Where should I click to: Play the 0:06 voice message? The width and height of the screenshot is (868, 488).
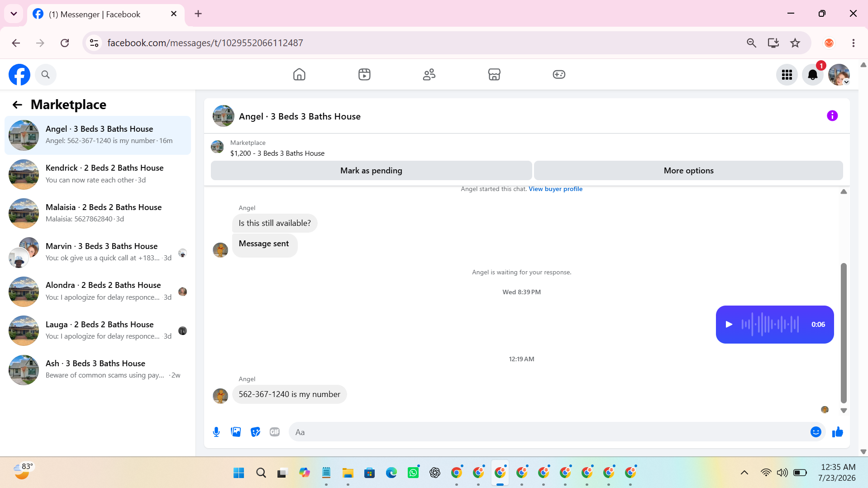[729, 324]
